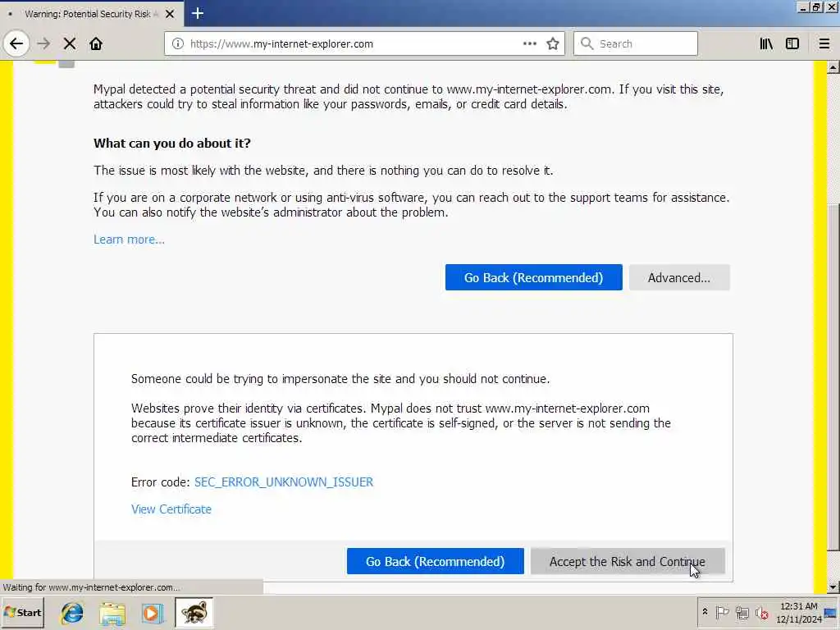The image size is (840, 630).
Task: Launch Internet Explorer from taskbar
Action: (72, 613)
